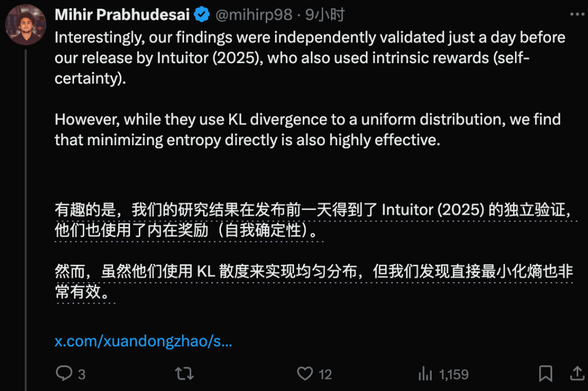Screen dimensions: 588x391
Task: Click the translated text starting 有趣的是
Action: tap(314, 220)
